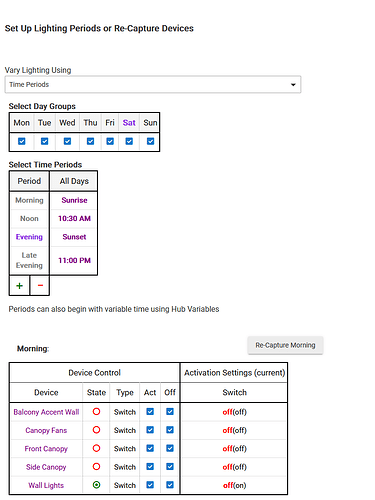Edit the 11:00 PM Late Evening time
This screenshot has height=500, width=375.
pyautogui.click(x=74, y=260)
